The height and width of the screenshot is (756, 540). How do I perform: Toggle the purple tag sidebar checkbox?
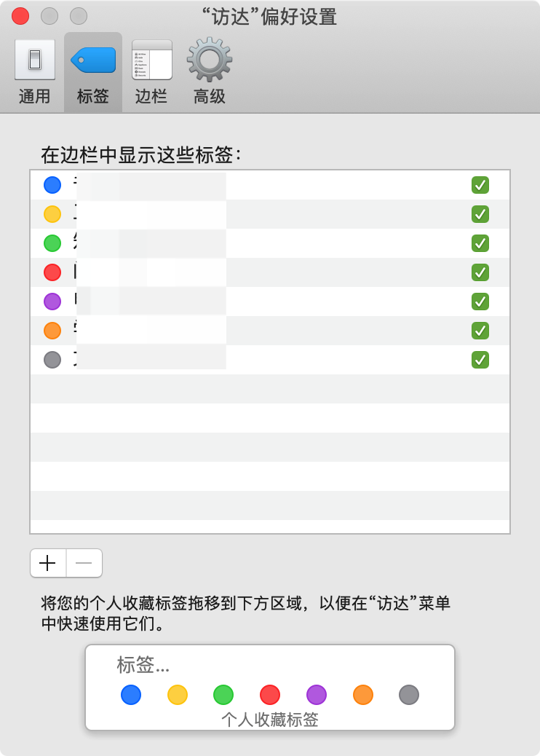[480, 302]
